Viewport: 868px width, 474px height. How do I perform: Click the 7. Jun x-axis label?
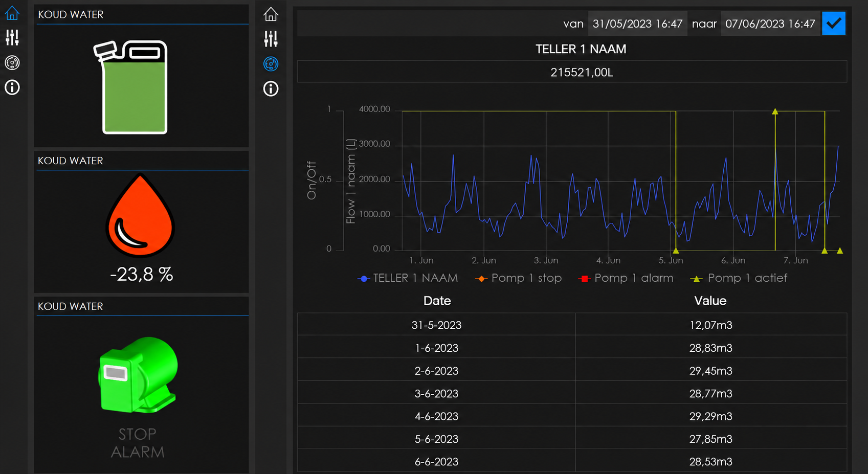pyautogui.click(x=796, y=260)
